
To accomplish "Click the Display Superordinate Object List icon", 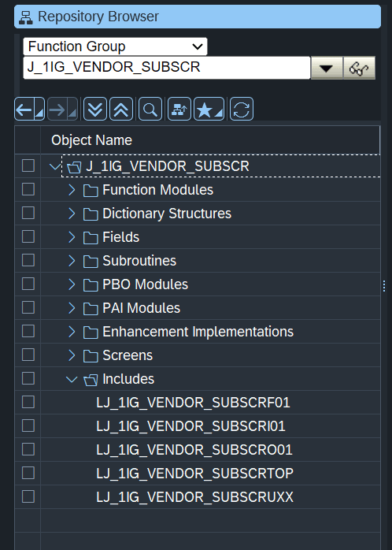I will point(179,109).
